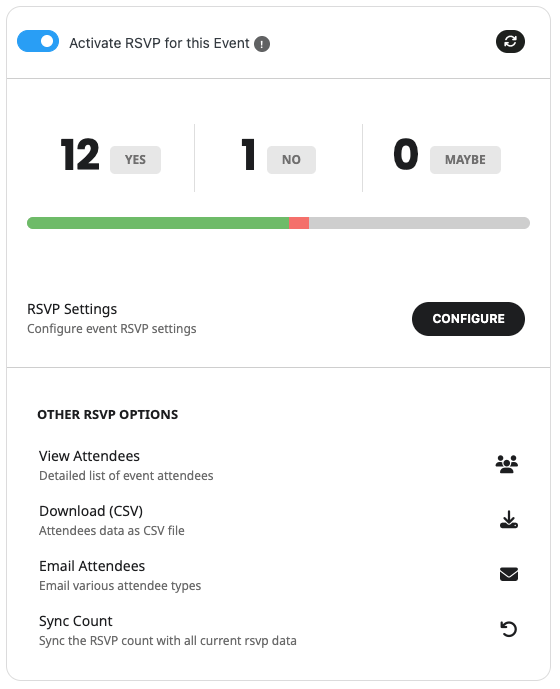This screenshot has height=689, width=560.
Task: Click the red segment of the RSVP progress bar
Action: pyautogui.click(x=299, y=223)
